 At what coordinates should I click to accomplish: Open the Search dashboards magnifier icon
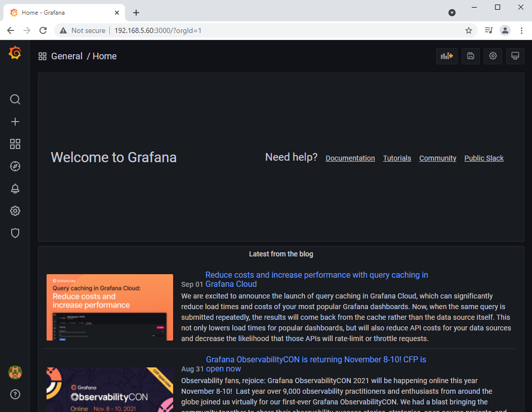pyautogui.click(x=15, y=99)
